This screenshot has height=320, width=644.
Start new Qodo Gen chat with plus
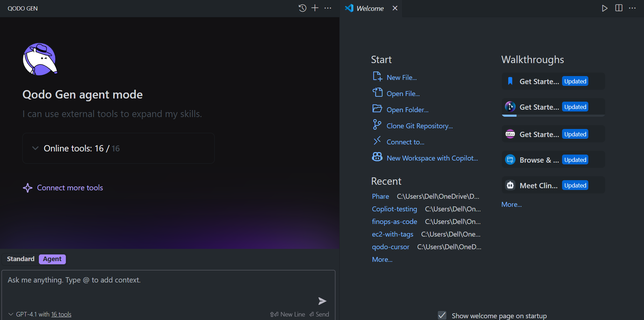[315, 8]
